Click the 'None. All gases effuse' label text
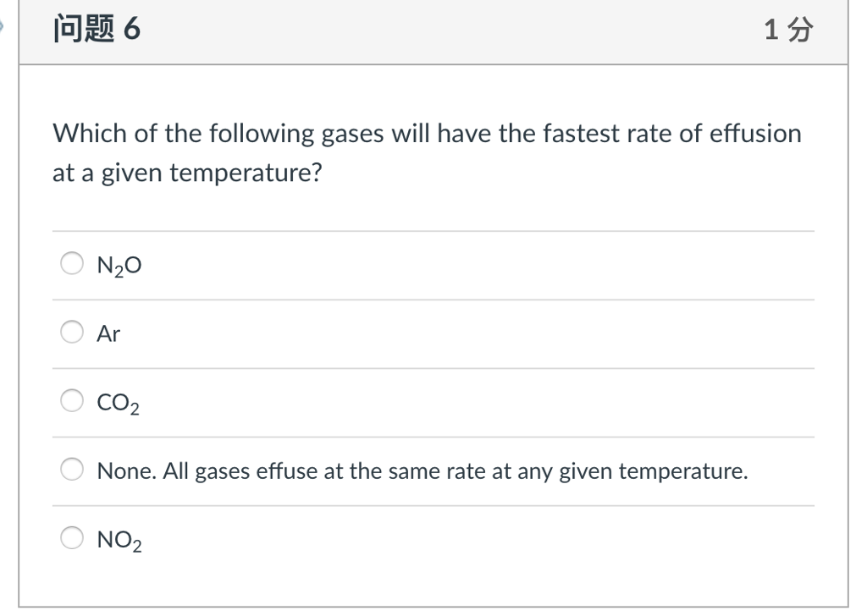Screen dimensions: 867x616 coord(422,470)
